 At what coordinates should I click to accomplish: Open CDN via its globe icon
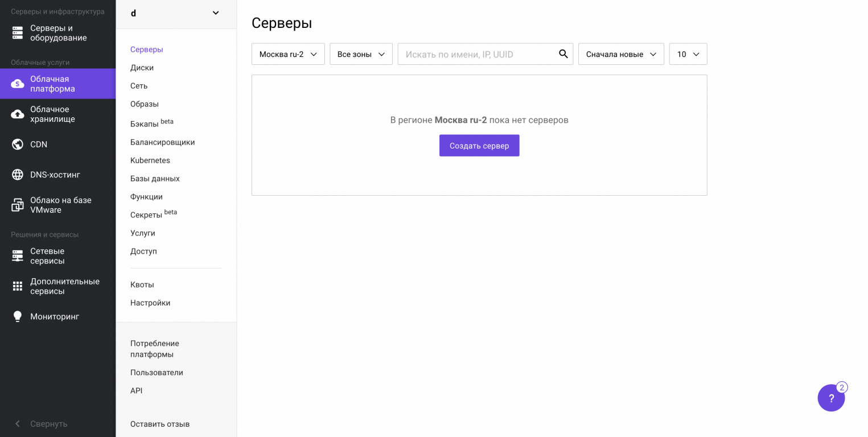click(18, 145)
